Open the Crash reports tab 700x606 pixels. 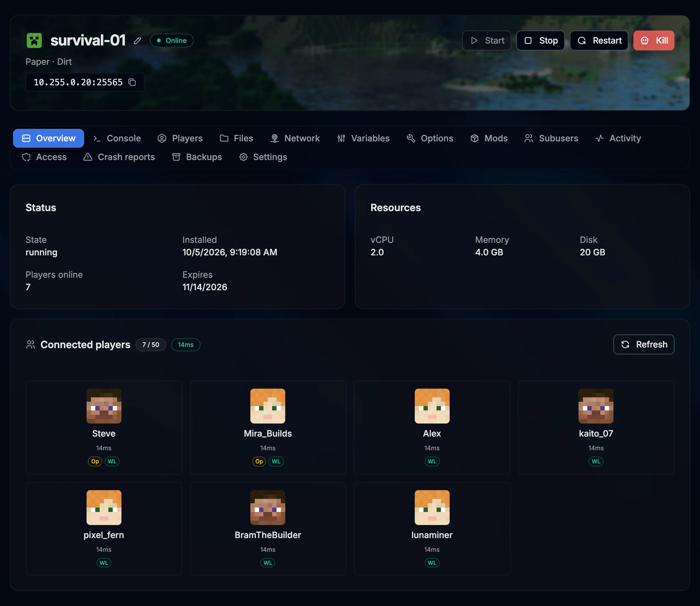click(119, 157)
